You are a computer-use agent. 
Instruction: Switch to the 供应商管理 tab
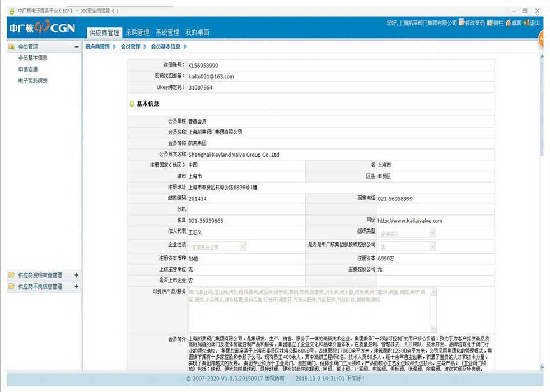point(105,33)
